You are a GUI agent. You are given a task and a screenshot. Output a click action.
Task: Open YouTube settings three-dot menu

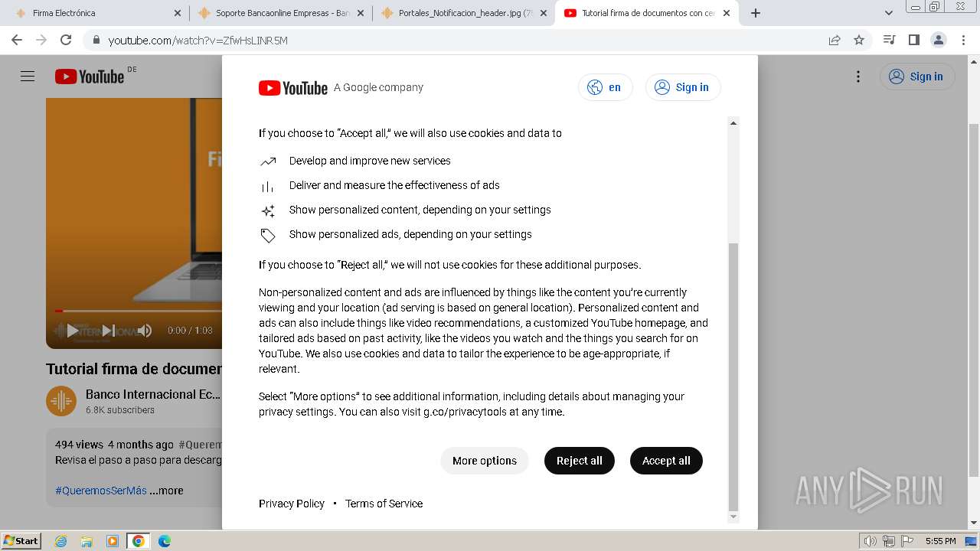point(858,77)
